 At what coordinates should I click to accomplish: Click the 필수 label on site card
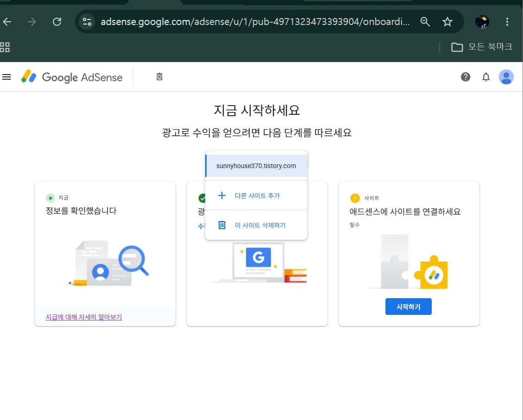354,225
